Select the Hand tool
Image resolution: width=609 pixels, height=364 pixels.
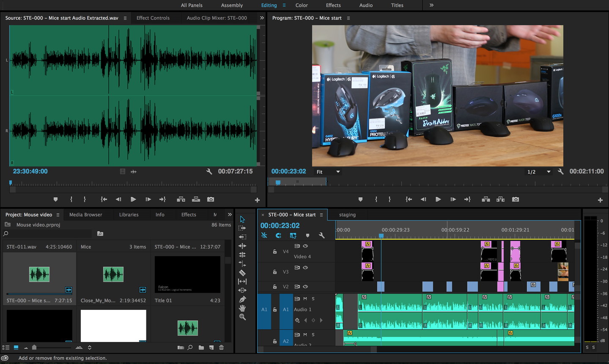[242, 308]
